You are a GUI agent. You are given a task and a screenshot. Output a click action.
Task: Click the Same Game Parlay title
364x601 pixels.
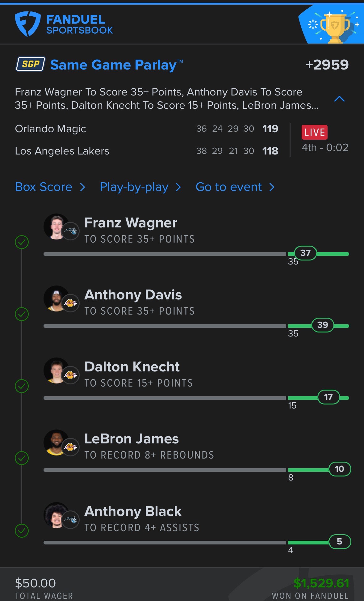113,65
